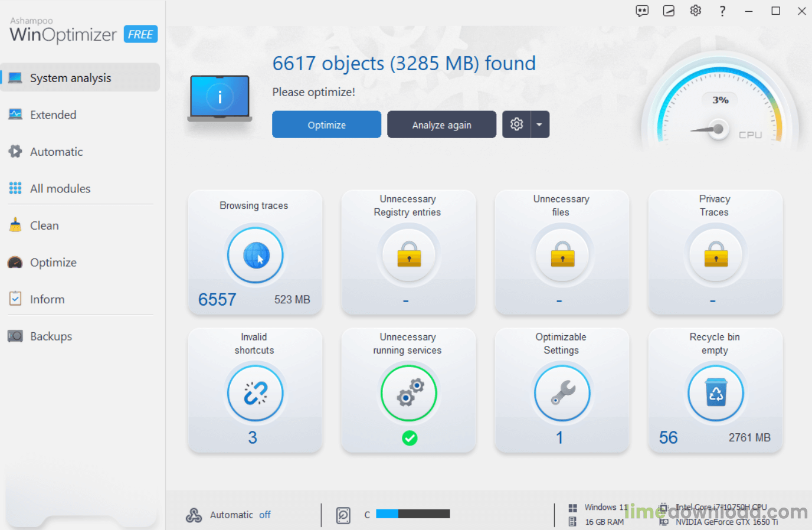Click the Recycle bin empty trash icon
Image resolution: width=812 pixels, height=530 pixels.
pyautogui.click(x=715, y=393)
